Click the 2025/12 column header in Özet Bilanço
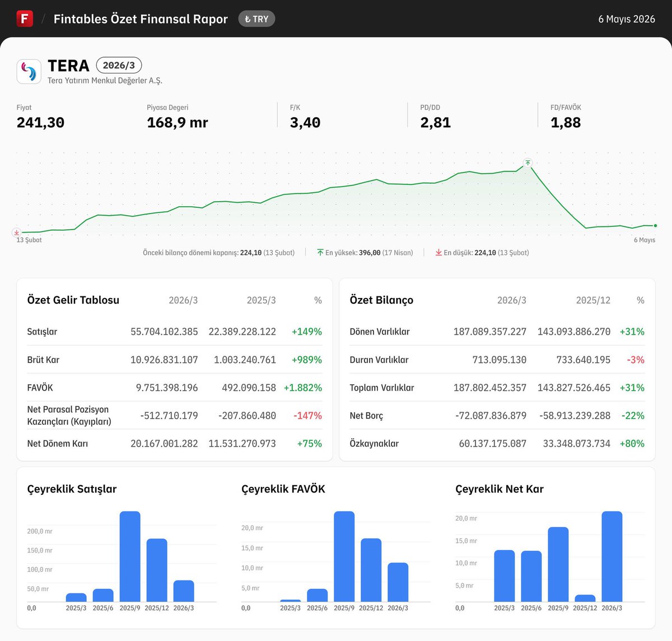The height and width of the screenshot is (641, 672). [x=593, y=300]
